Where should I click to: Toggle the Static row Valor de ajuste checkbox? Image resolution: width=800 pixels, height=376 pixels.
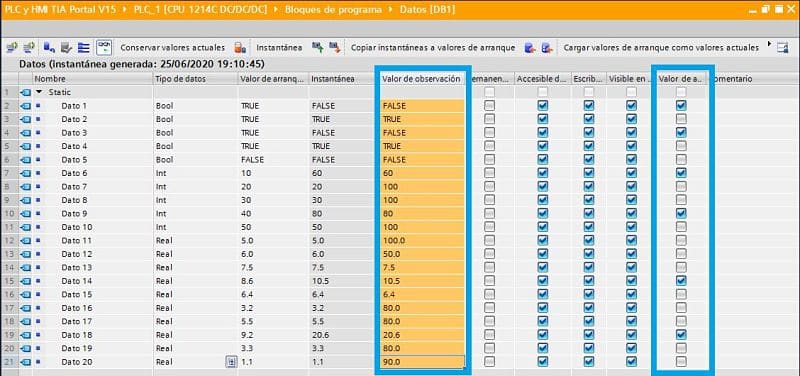click(681, 92)
